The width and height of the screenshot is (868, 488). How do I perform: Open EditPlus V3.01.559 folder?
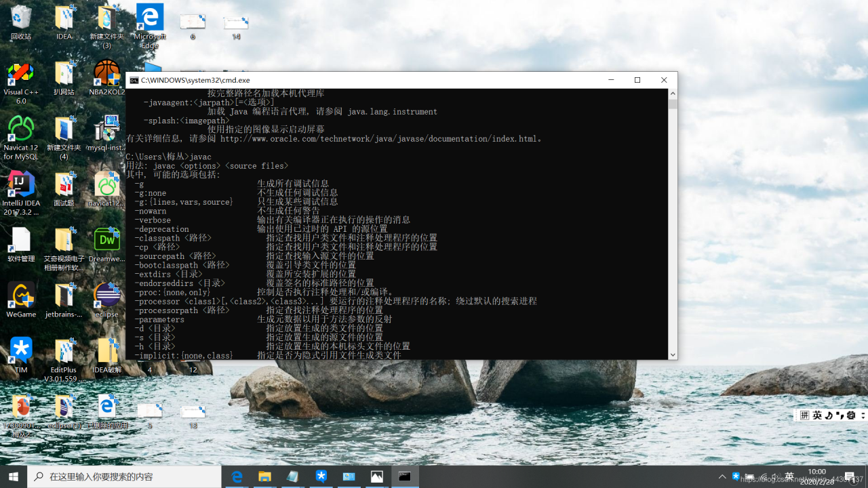click(x=64, y=360)
